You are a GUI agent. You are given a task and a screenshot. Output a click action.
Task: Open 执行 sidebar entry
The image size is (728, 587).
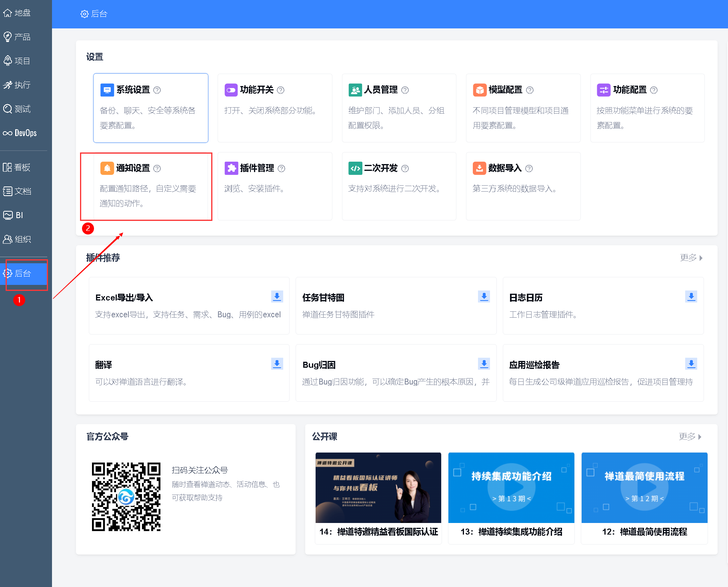pyautogui.click(x=17, y=85)
